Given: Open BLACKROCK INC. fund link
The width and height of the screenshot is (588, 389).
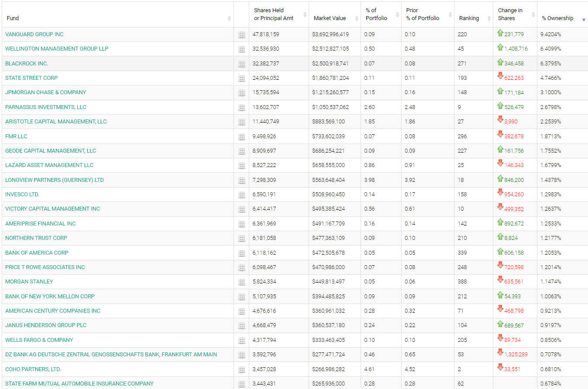Looking at the screenshot, I should pyautogui.click(x=27, y=64).
